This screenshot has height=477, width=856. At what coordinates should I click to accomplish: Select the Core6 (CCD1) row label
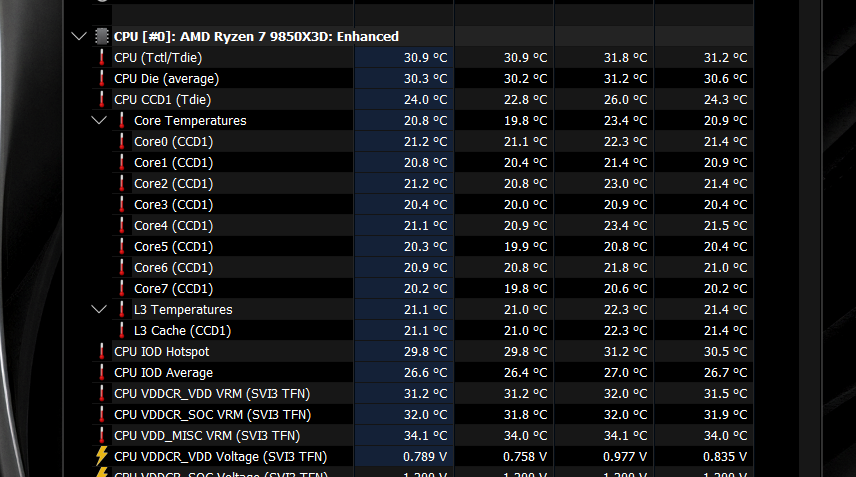pos(174,268)
